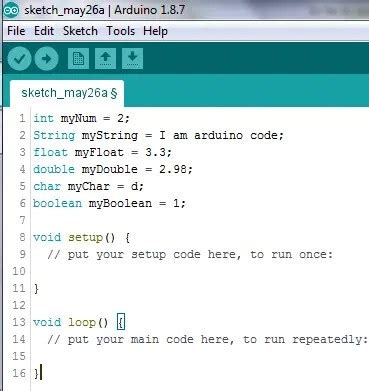The image size is (369, 391).
Task: Click 'void loop()' text on line 13
Action: click(71, 322)
